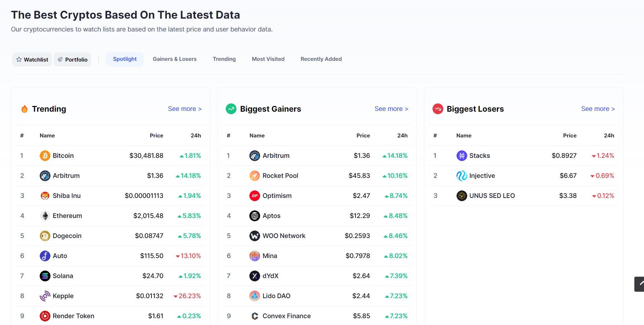
Task: Click the Kepple logo icon
Action: click(x=45, y=296)
